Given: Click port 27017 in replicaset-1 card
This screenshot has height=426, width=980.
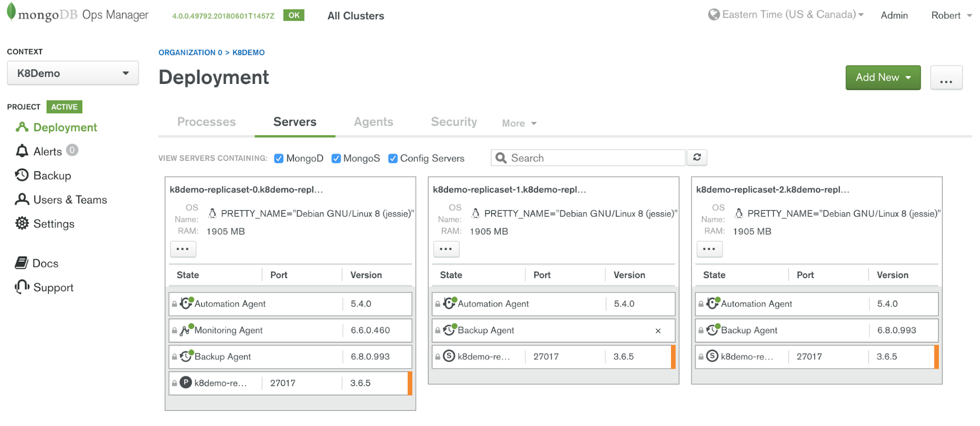Looking at the screenshot, I should point(546,356).
